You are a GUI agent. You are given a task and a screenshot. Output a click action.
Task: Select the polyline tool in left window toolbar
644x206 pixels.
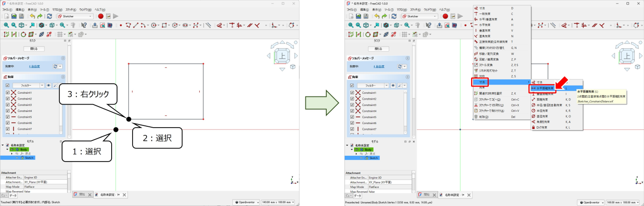128,25
